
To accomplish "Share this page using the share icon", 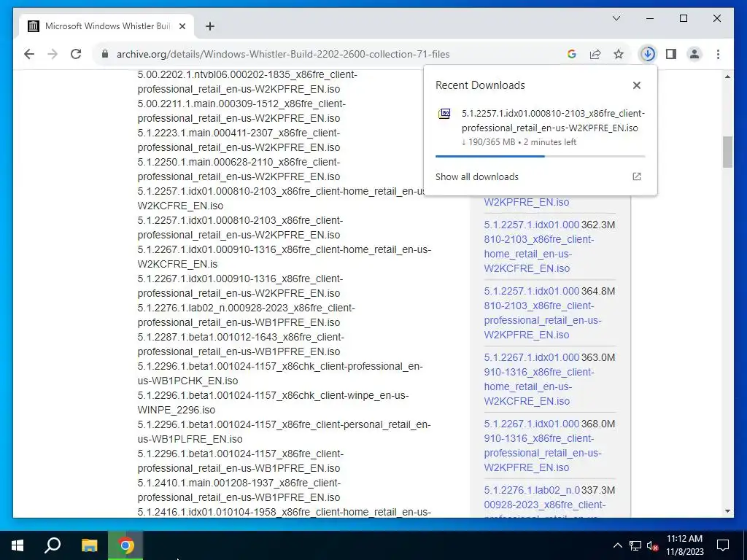I will coord(595,54).
